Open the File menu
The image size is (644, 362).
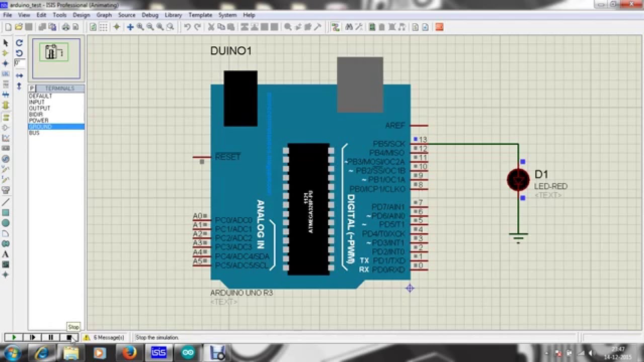click(x=8, y=15)
